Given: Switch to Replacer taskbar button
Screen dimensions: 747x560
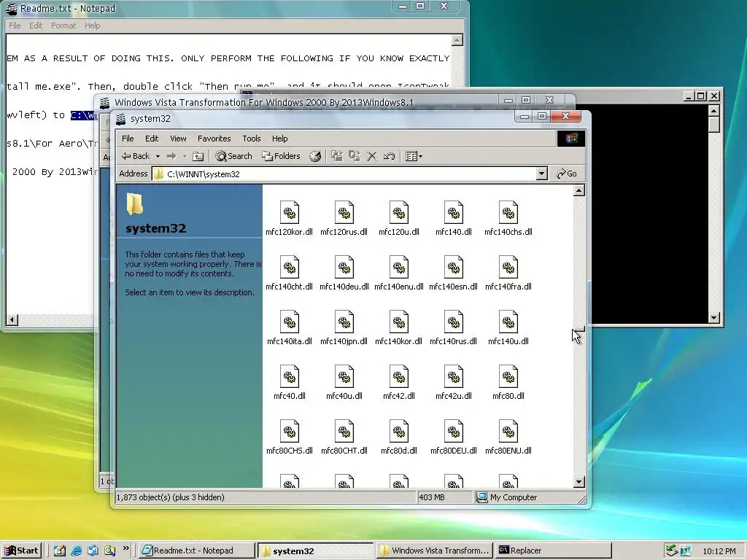Looking at the screenshot, I should click(x=553, y=551).
